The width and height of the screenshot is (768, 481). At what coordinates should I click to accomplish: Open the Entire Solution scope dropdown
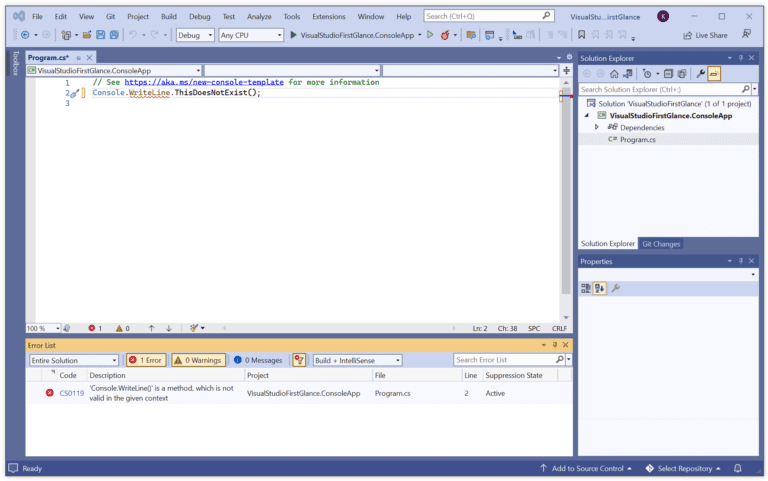pyautogui.click(x=73, y=361)
